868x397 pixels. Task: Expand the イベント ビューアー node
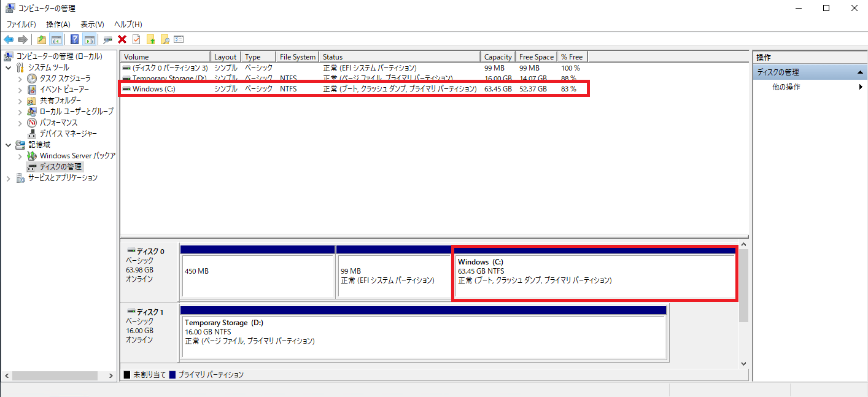click(x=20, y=89)
